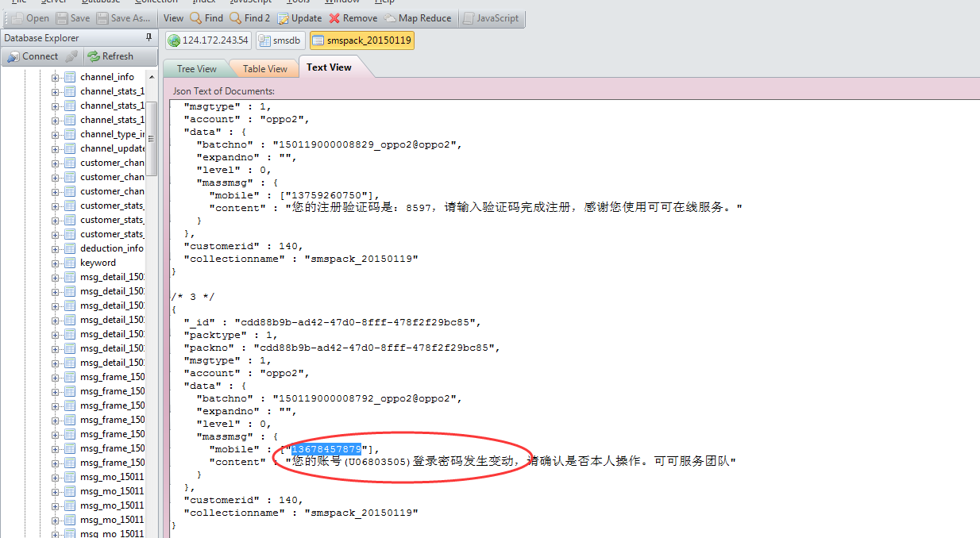Expand the keyword collection node

click(56, 263)
